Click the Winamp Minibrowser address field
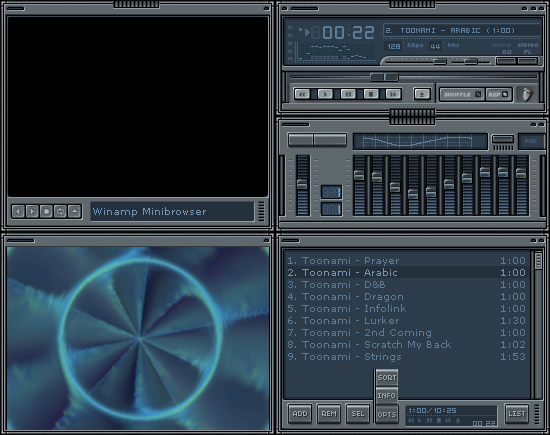The image size is (550, 435). tap(172, 212)
